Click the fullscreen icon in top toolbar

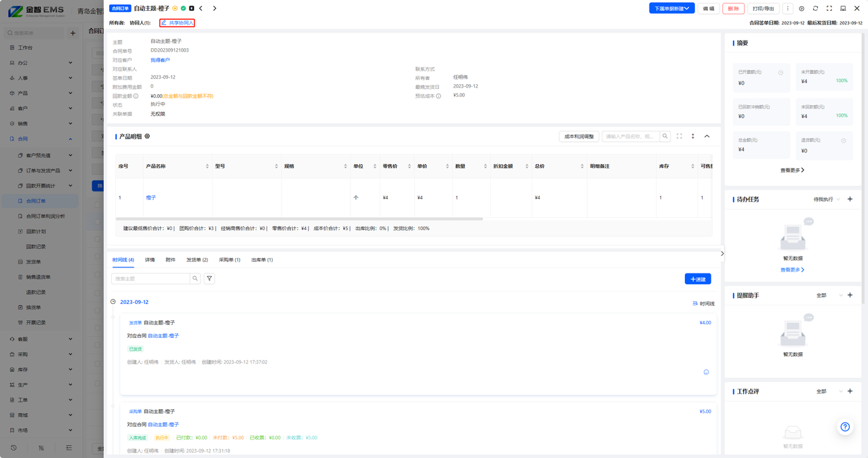[x=829, y=9]
